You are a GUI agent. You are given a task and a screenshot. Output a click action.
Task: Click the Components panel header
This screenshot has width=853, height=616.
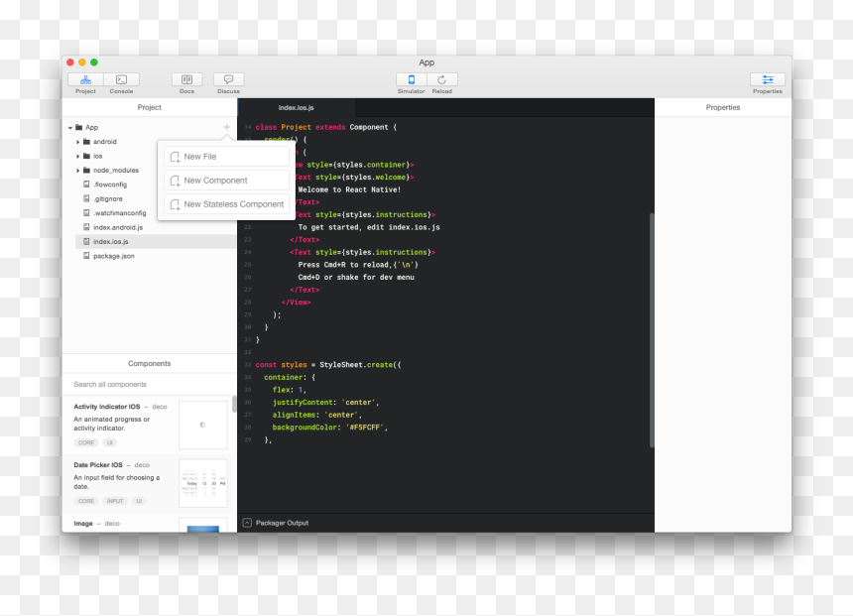point(149,363)
